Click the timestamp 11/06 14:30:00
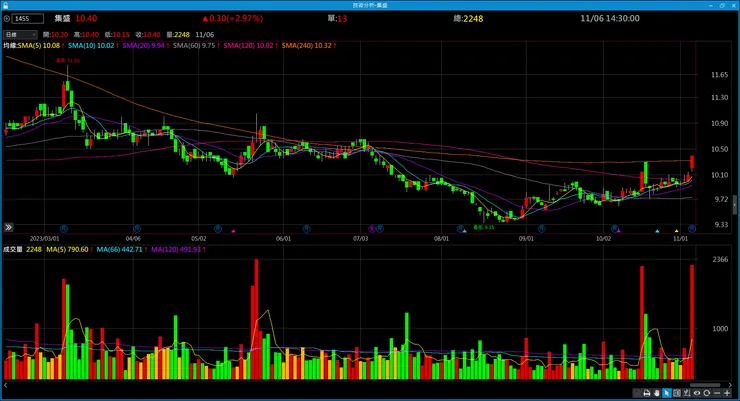This screenshot has width=740, height=401. click(610, 18)
